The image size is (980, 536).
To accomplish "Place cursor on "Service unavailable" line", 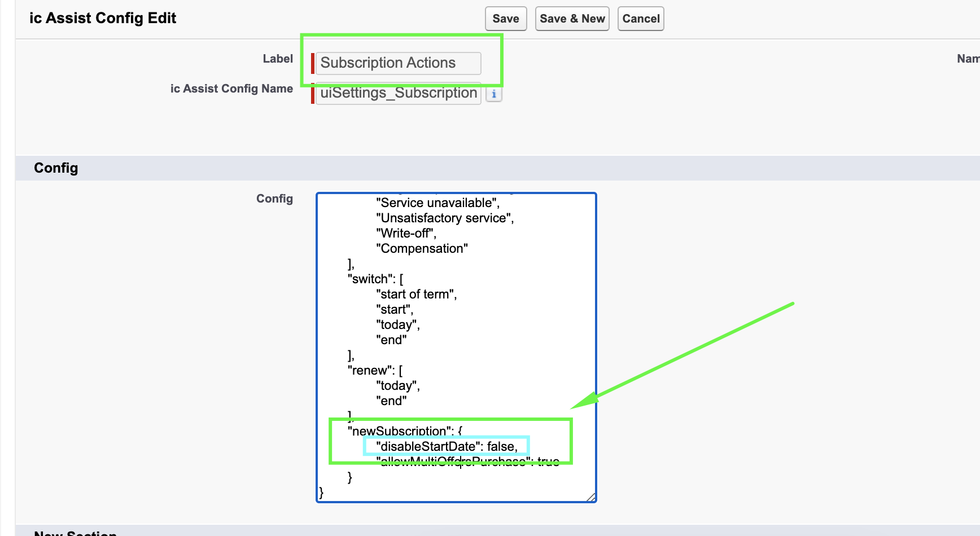I will pos(438,203).
